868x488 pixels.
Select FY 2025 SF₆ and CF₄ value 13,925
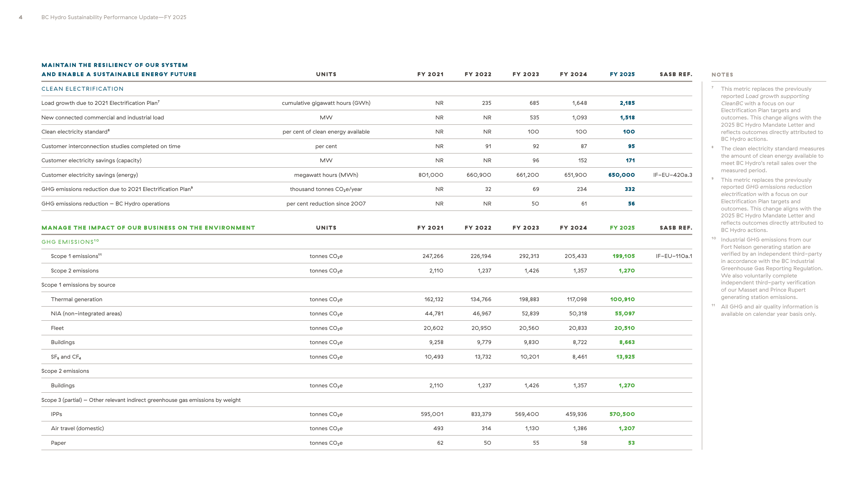point(625,357)
